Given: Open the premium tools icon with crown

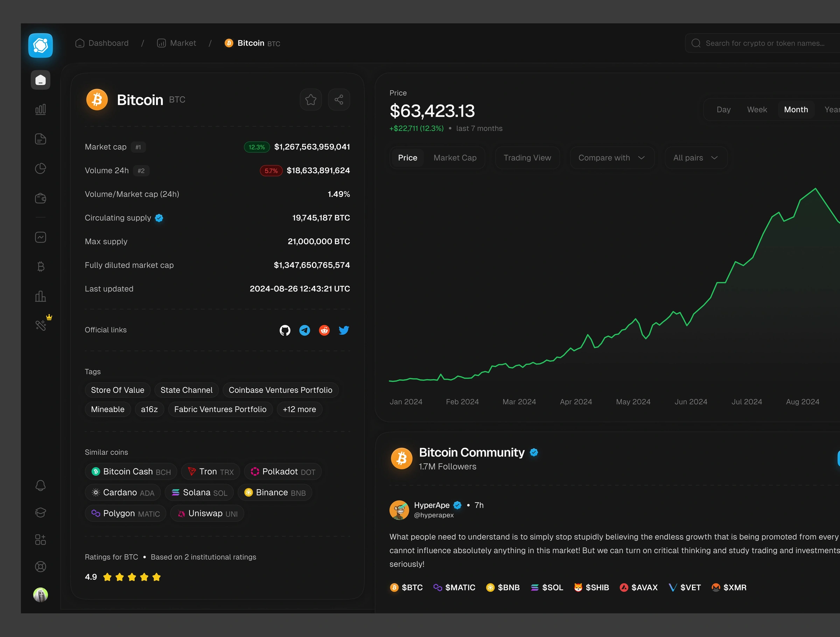Looking at the screenshot, I should [x=41, y=325].
